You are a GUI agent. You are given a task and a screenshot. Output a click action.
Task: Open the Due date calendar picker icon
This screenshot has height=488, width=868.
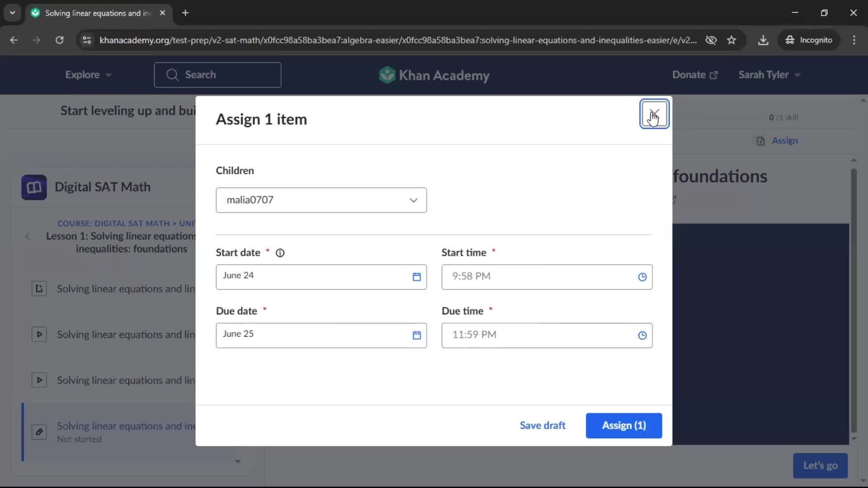pos(416,335)
